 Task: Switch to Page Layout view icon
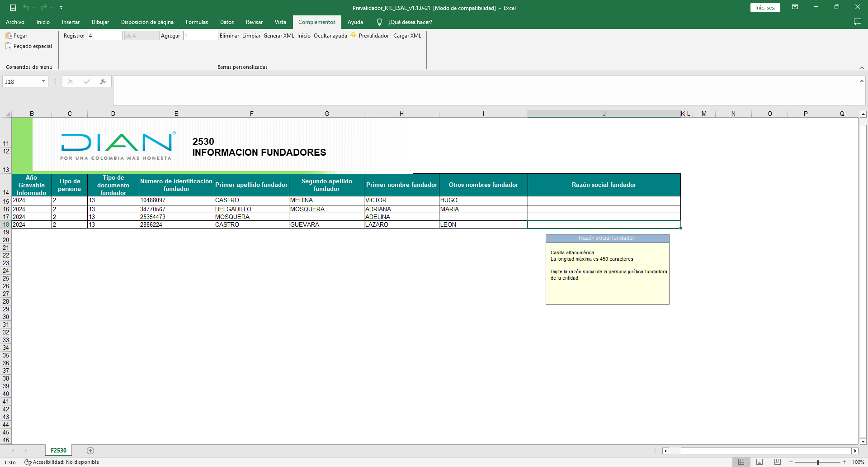pos(759,462)
